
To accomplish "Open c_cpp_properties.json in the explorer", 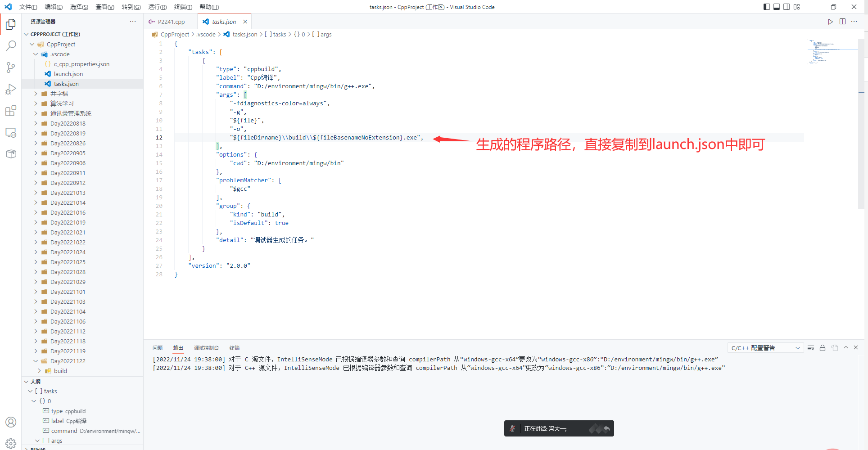I will pos(82,64).
